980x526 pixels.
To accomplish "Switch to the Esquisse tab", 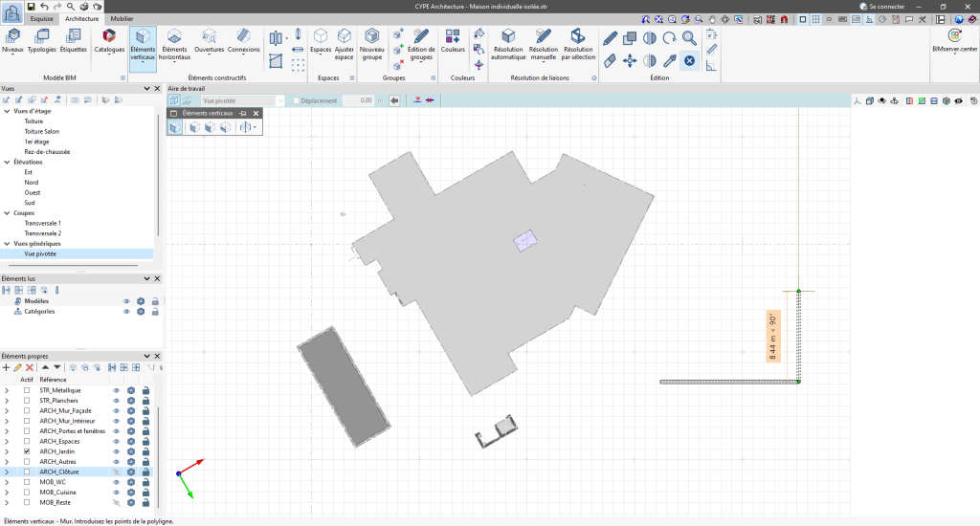I will coord(41,18).
